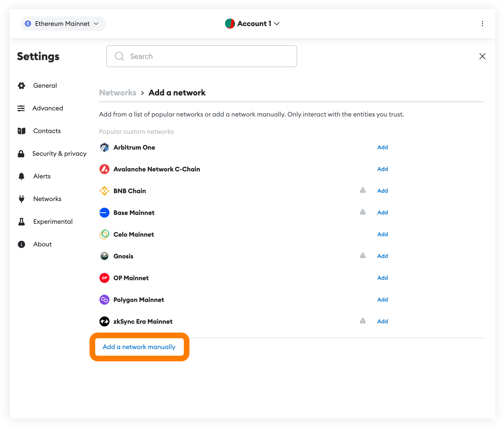
Task: Click Add a network manually
Action: pyautogui.click(x=139, y=347)
